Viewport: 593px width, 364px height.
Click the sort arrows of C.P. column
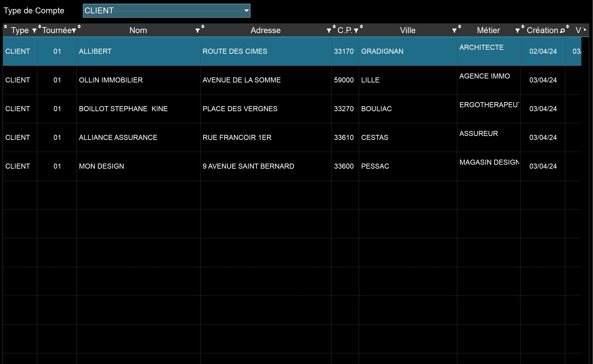[334, 27]
